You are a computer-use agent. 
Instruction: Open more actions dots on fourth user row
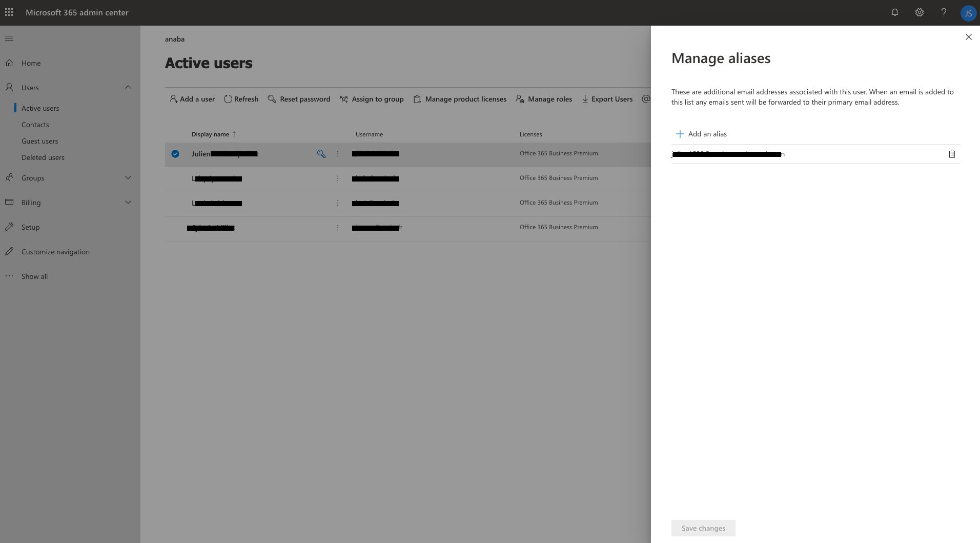pyautogui.click(x=337, y=228)
